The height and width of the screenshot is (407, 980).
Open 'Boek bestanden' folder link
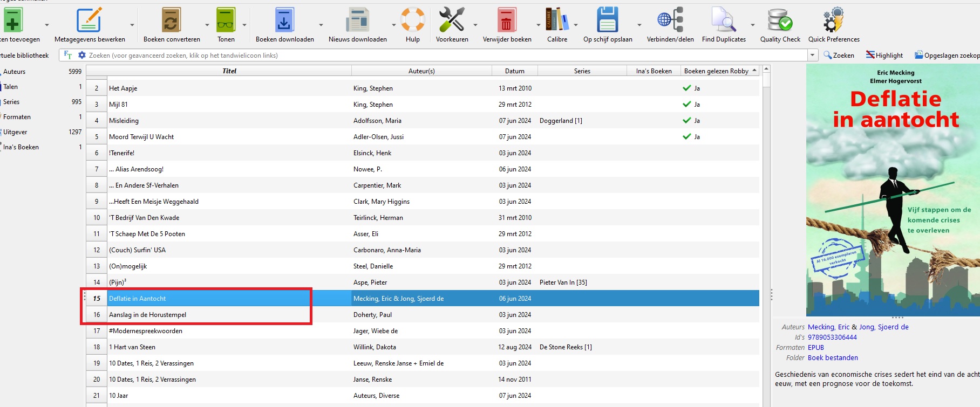[833, 358]
